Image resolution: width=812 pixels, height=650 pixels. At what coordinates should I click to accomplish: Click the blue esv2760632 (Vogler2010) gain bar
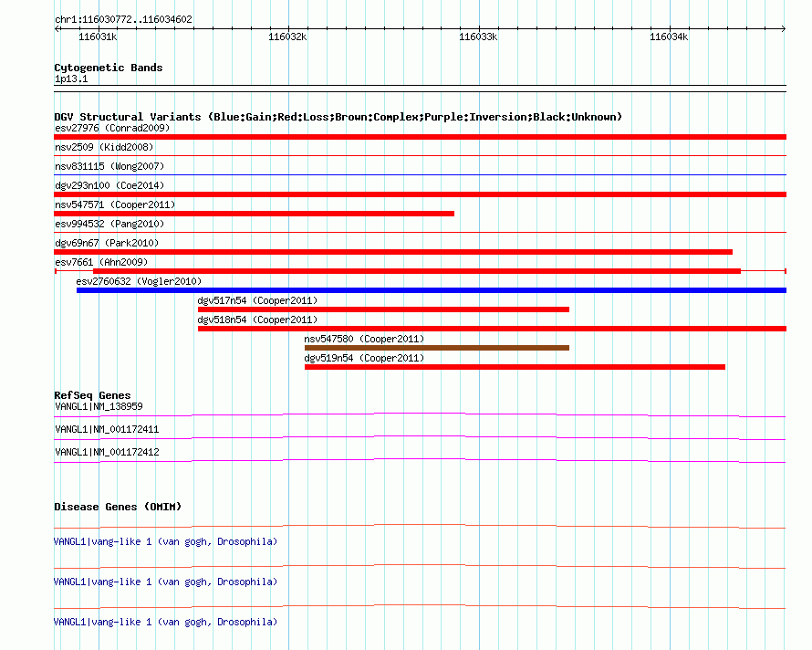pos(432,290)
